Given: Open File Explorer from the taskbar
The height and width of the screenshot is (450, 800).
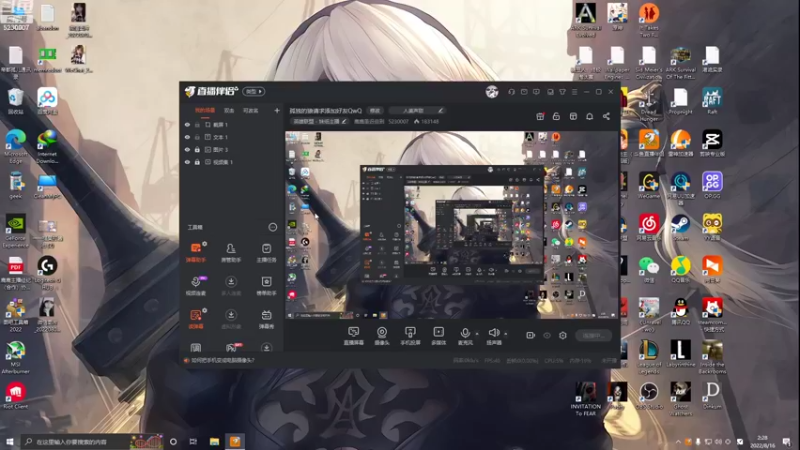Looking at the screenshot, I should 214,441.
